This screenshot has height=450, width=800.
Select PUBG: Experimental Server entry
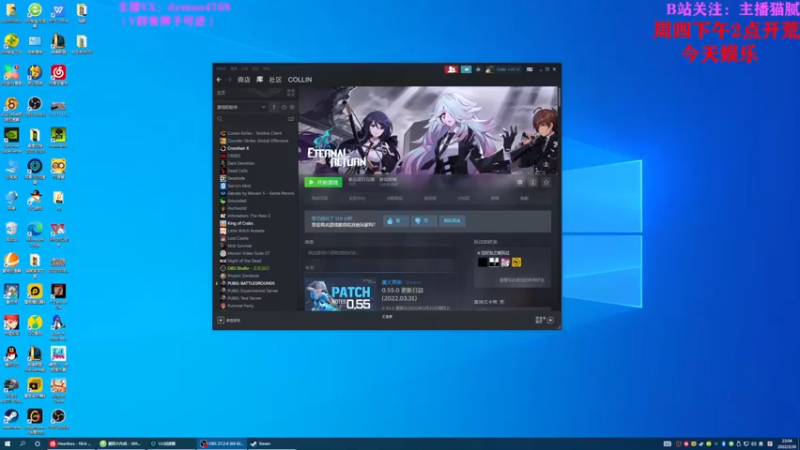(252, 291)
